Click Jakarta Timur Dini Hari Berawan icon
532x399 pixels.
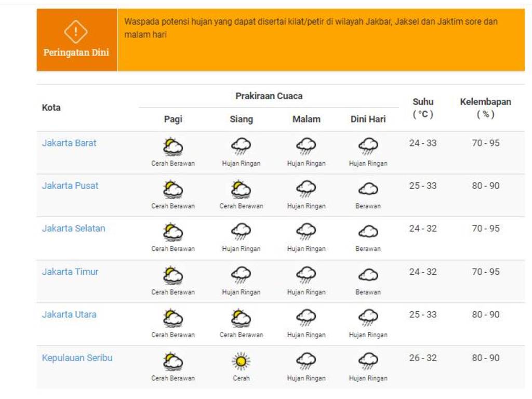(x=368, y=275)
